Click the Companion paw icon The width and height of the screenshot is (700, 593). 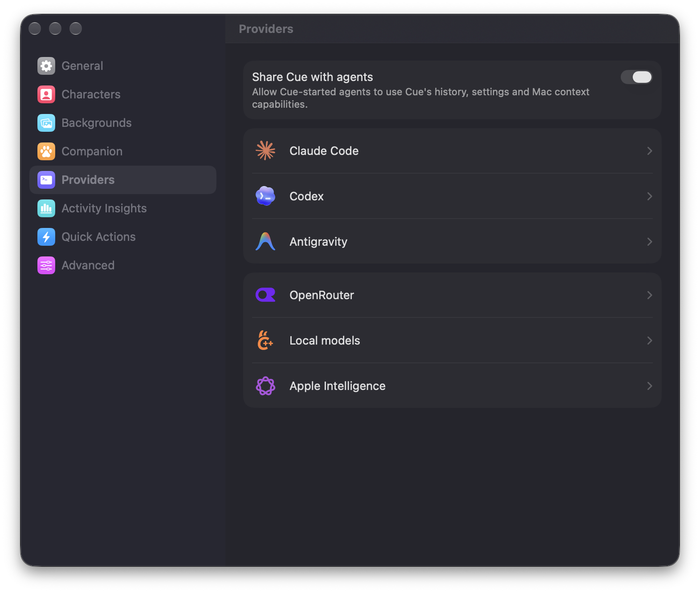(x=46, y=151)
